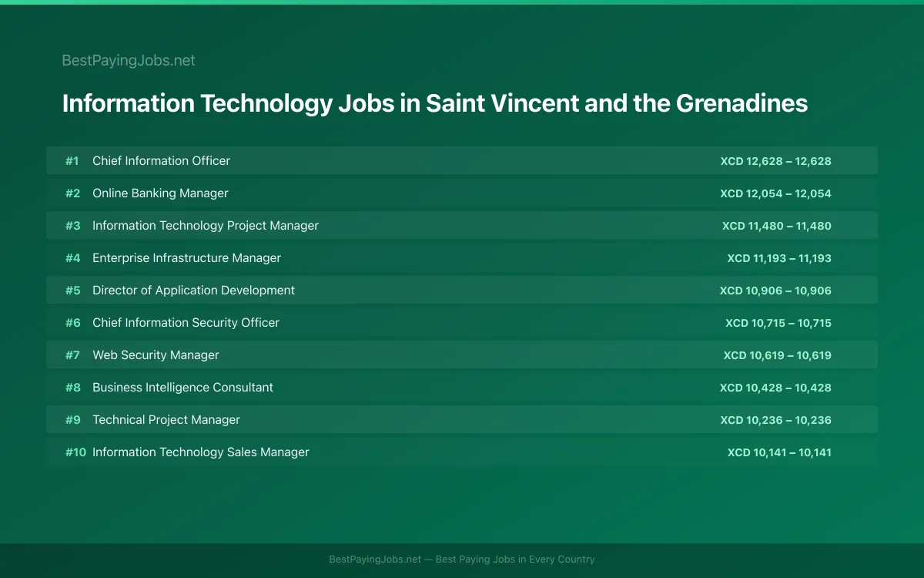Screen dimensions: 924x578
Task: Select the Online Banking Manager job title
Action: click(160, 193)
